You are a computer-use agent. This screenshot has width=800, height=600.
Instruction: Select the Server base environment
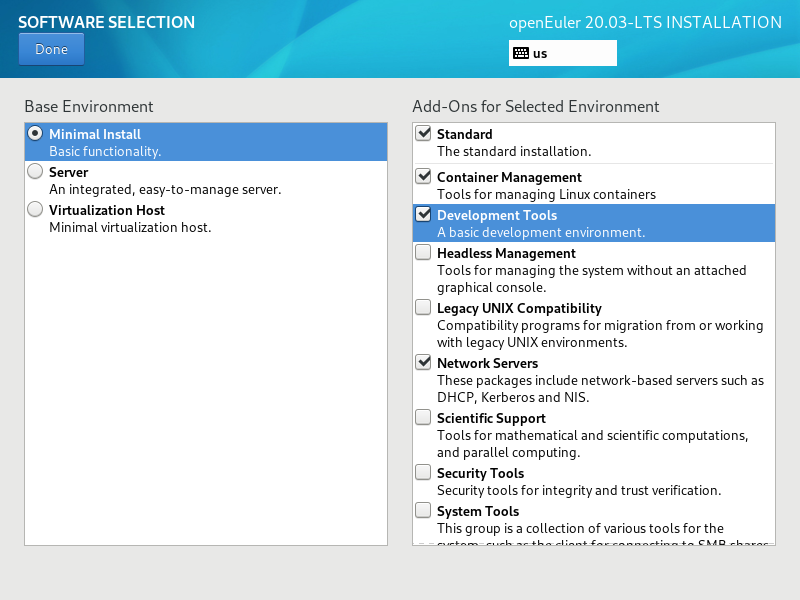pos(36,171)
